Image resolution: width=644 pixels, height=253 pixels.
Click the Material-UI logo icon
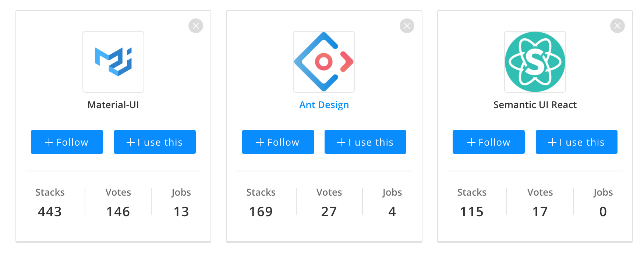[113, 61]
